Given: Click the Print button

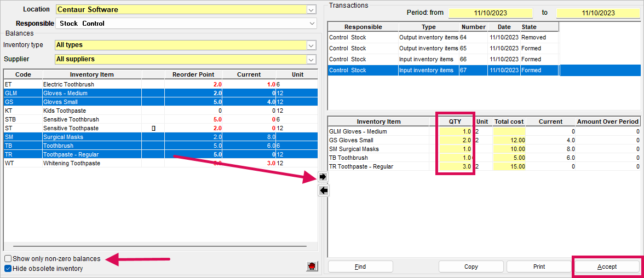Looking at the screenshot, I should click(539, 267).
